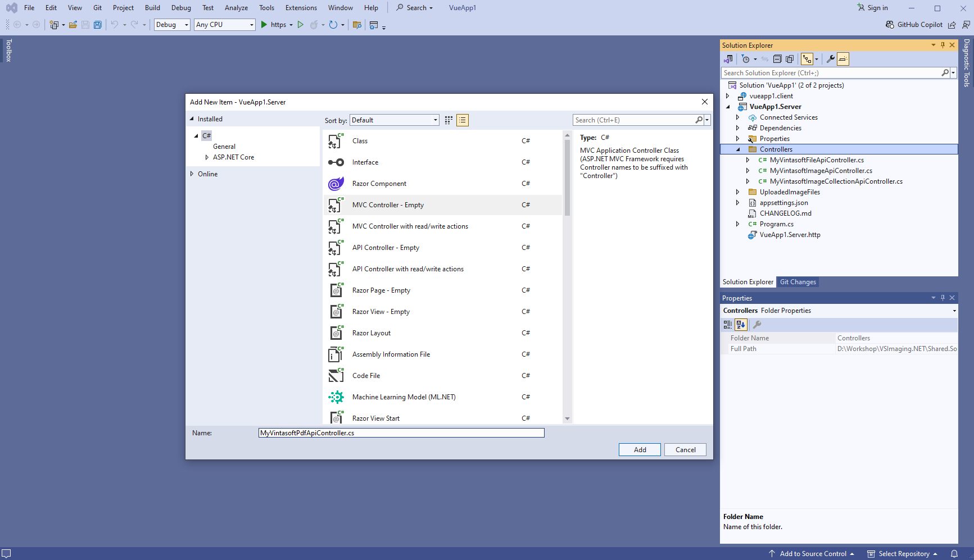
Task: Toggle Alphabetical sort in Properties panel
Action: tap(741, 325)
